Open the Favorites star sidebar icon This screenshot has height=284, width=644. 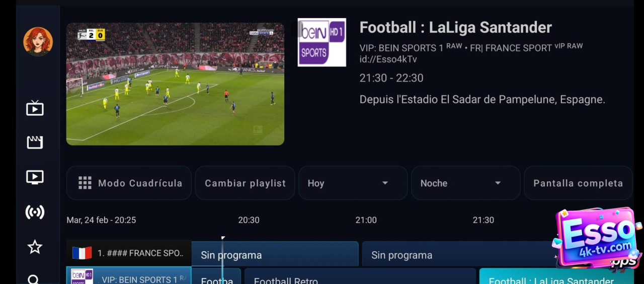(x=35, y=247)
